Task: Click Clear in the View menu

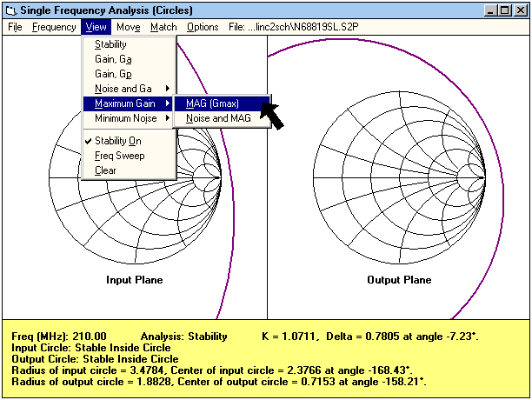Action: coord(105,170)
